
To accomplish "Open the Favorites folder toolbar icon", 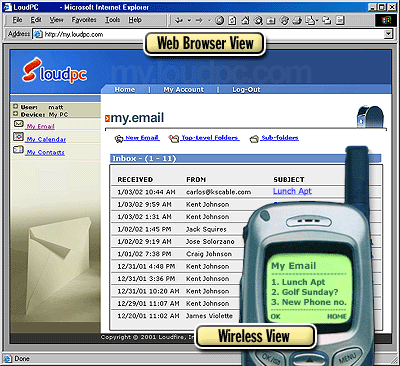I will click(271, 21).
